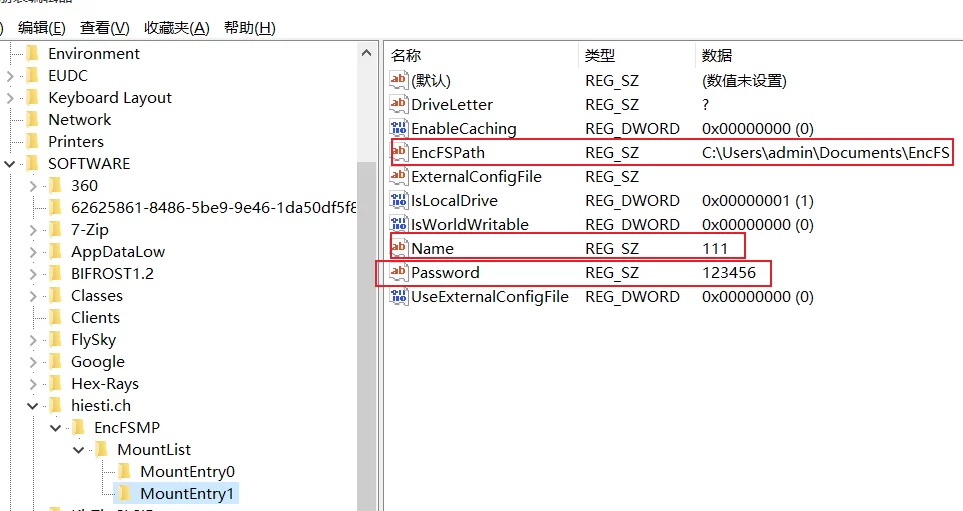This screenshot has height=511, width=963.
Task: Open the 编辑(E) menu
Action: coord(42,28)
